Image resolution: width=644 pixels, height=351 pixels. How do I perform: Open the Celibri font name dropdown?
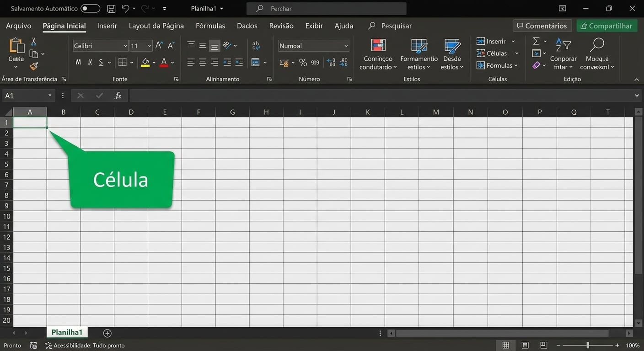[x=125, y=46]
